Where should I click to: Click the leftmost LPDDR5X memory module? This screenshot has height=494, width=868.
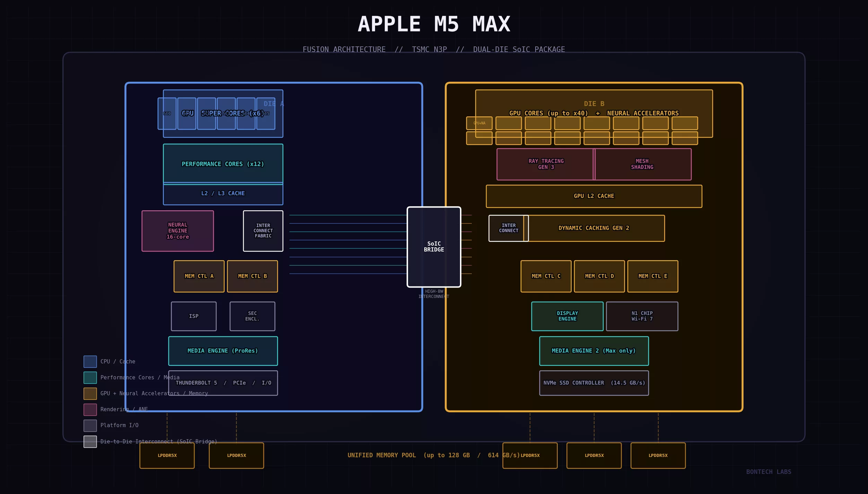(167, 456)
